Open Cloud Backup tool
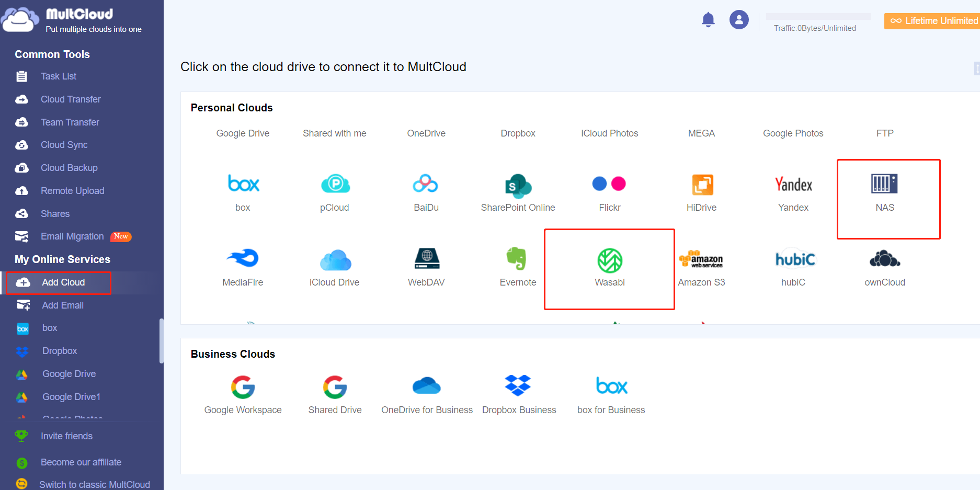This screenshot has width=980, height=490. 69,168
